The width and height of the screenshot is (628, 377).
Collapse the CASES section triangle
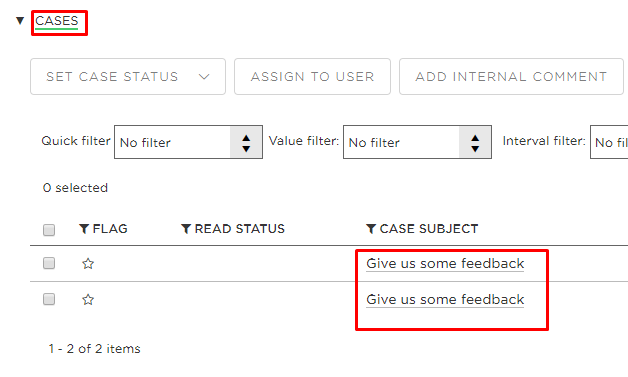pos(20,20)
